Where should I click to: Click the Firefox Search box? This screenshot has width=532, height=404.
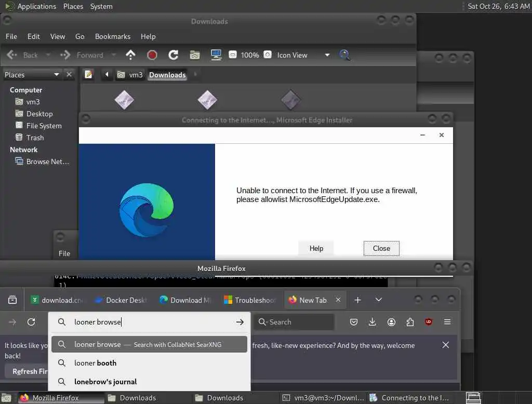tap(294, 322)
